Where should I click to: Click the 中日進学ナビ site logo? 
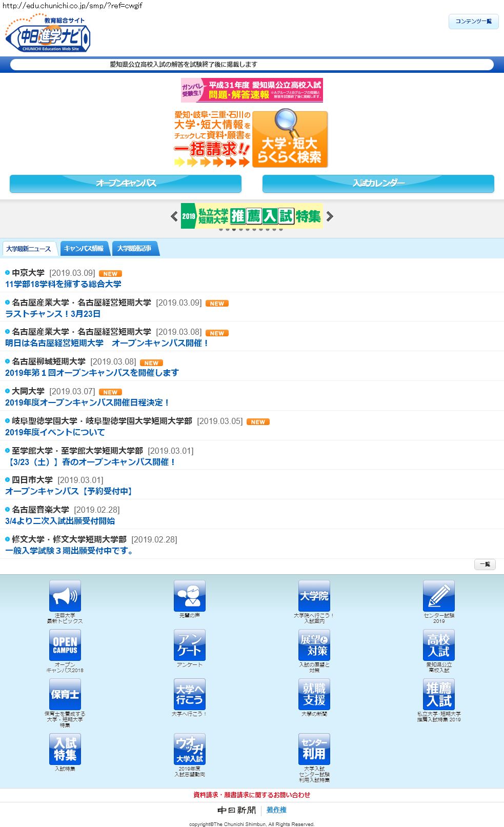[48, 33]
